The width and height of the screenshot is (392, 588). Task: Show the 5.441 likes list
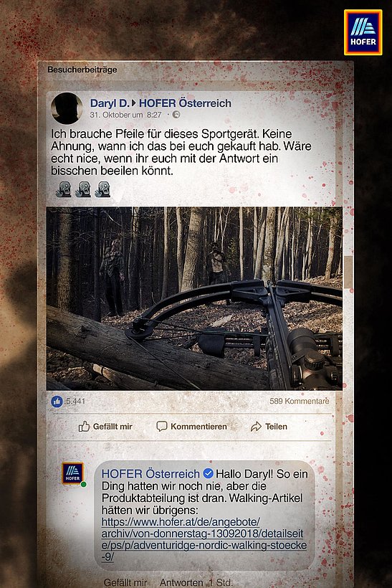[75, 402]
